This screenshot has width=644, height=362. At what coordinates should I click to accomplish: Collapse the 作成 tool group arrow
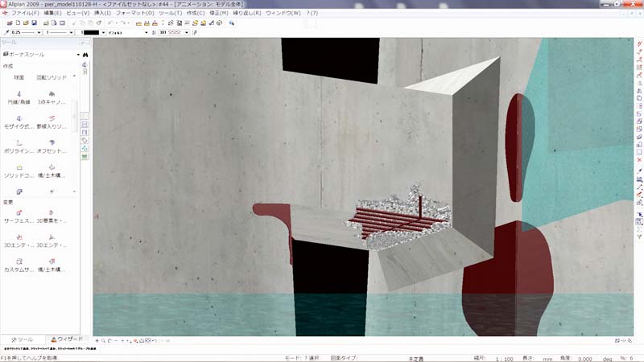tap(74, 76)
